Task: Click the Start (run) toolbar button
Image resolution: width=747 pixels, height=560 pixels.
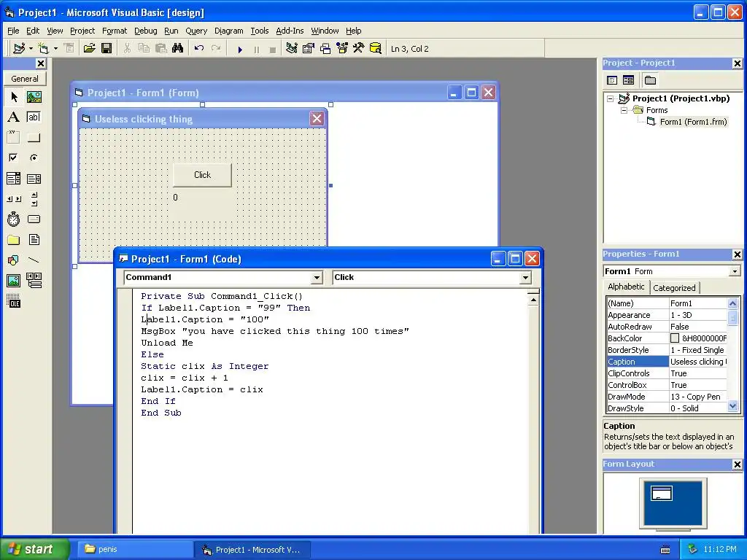Action: (x=240, y=49)
